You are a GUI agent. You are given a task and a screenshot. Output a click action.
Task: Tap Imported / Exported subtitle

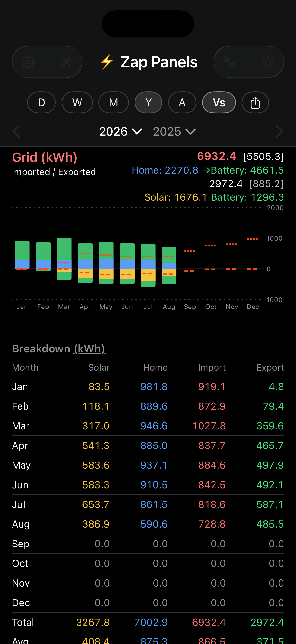(54, 172)
